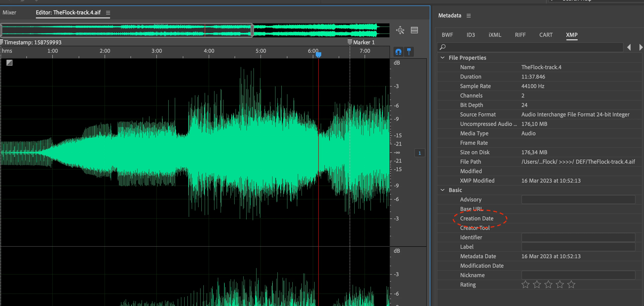The width and height of the screenshot is (644, 306).
Task: Click the HUD gain icon in waveform corner
Action: click(9, 63)
